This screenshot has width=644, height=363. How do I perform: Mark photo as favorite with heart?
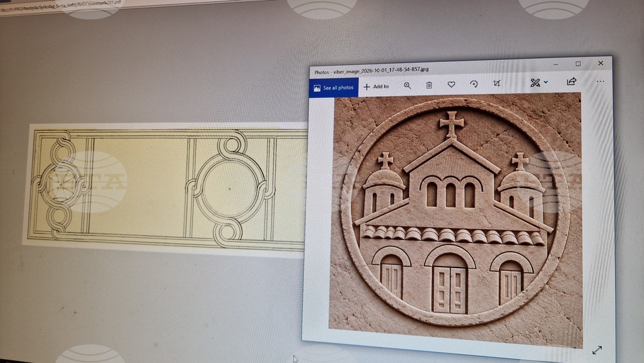coord(451,84)
